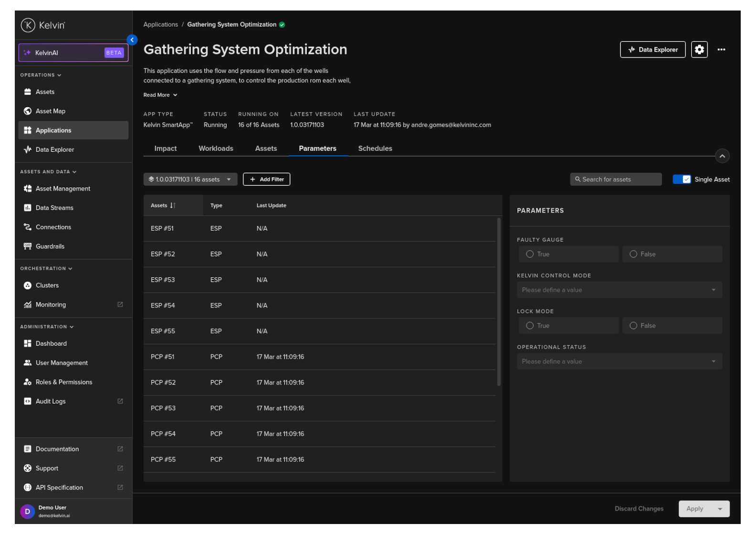Open Guardrails in the sidebar
756x535 pixels.
pyautogui.click(x=50, y=246)
